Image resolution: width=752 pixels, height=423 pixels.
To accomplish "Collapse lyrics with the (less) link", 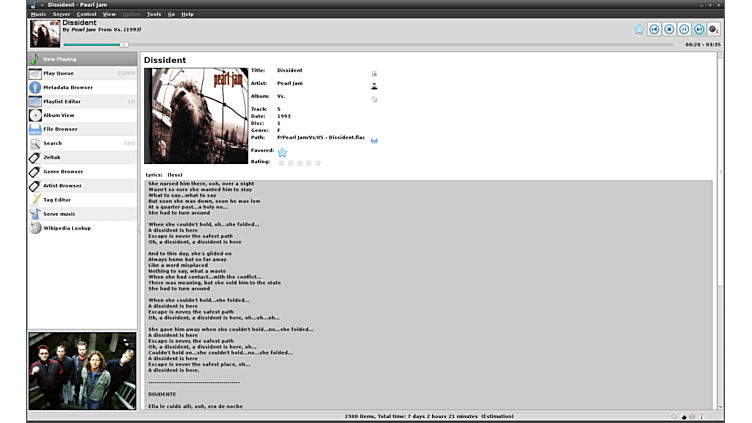I will coord(175,175).
